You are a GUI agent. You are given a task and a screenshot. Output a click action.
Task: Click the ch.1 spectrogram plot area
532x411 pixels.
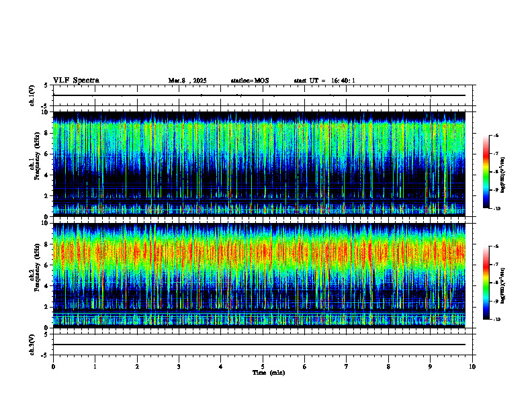259,164
